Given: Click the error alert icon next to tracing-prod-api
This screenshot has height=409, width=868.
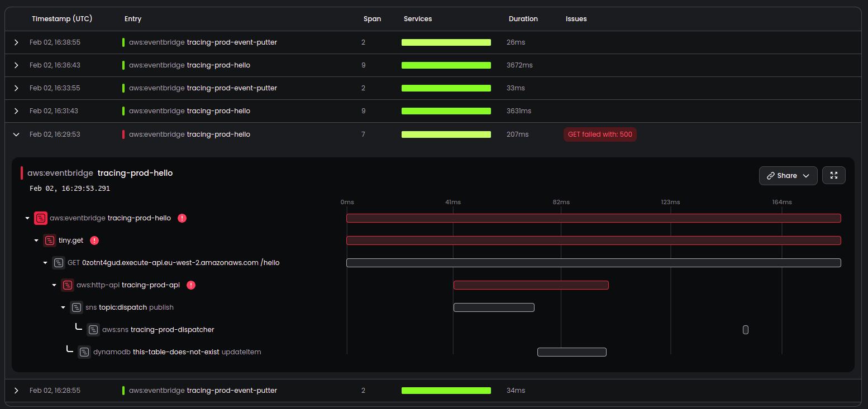Looking at the screenshot, I should (191, 285).
